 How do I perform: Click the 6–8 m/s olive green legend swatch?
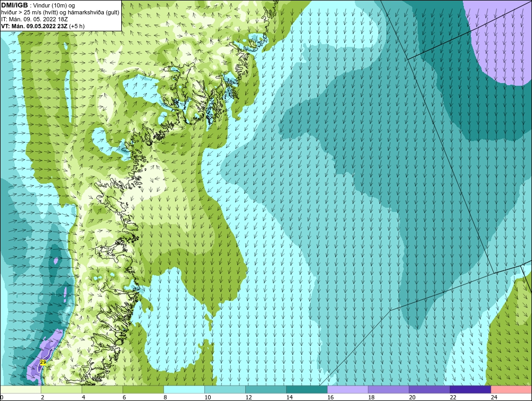[143, 389]
